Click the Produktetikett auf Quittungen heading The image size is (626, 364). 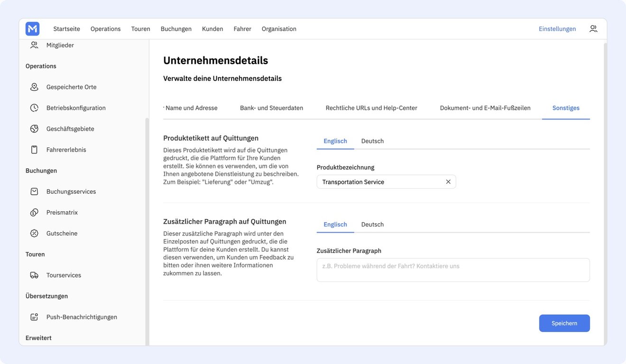[211, 138]
